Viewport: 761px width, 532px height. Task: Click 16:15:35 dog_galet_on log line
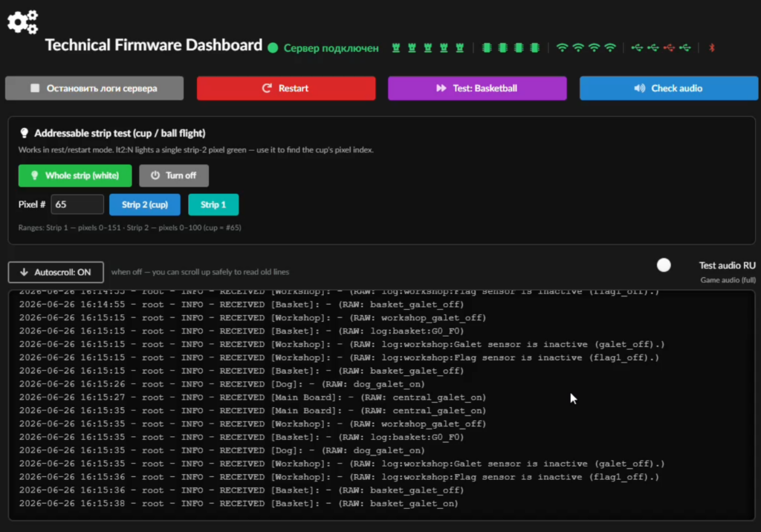click(x=221, y=450)
